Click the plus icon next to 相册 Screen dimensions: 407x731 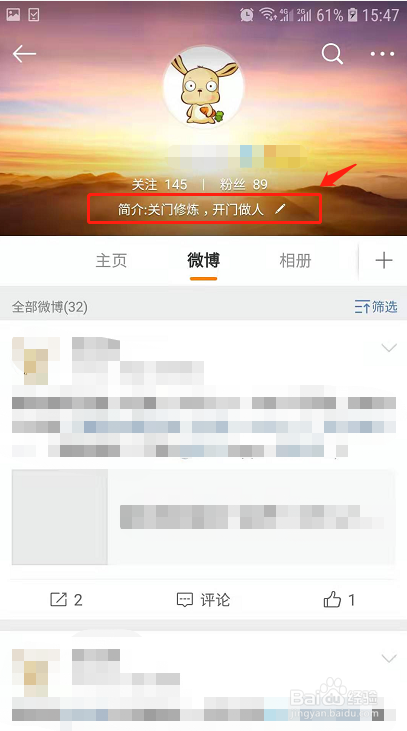pyautogui.click(x=384, y=260)
